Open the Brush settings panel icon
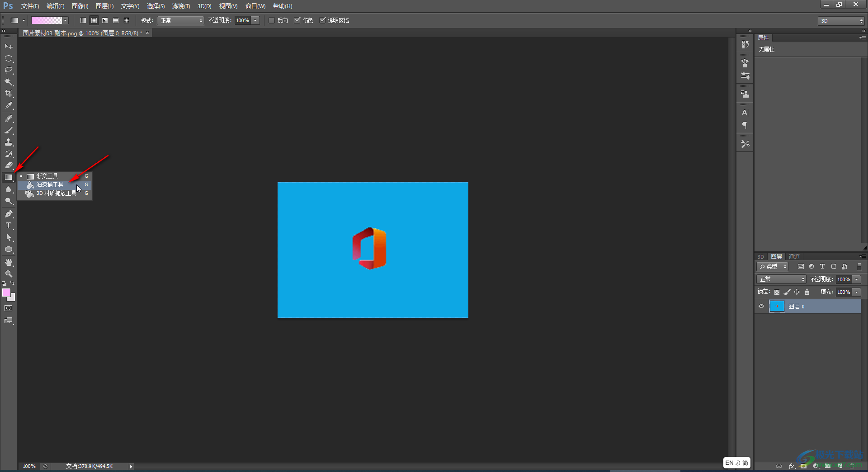868x472 pixels. pos(745,76)
